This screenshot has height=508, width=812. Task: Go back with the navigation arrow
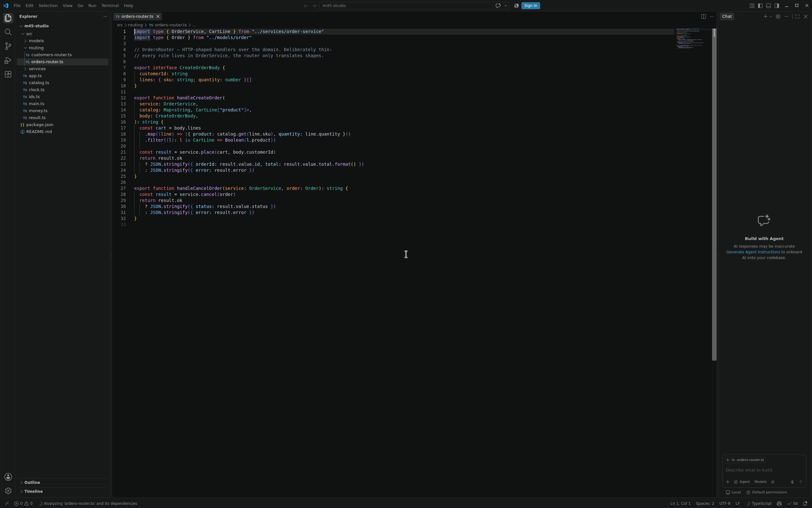pyautogui.click(x=306, y=5)
